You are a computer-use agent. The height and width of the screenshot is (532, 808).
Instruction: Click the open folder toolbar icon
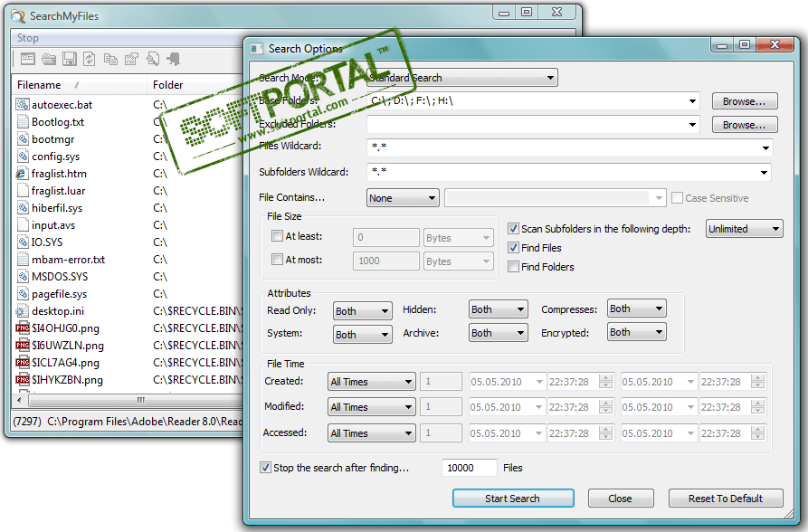point(49,59)
